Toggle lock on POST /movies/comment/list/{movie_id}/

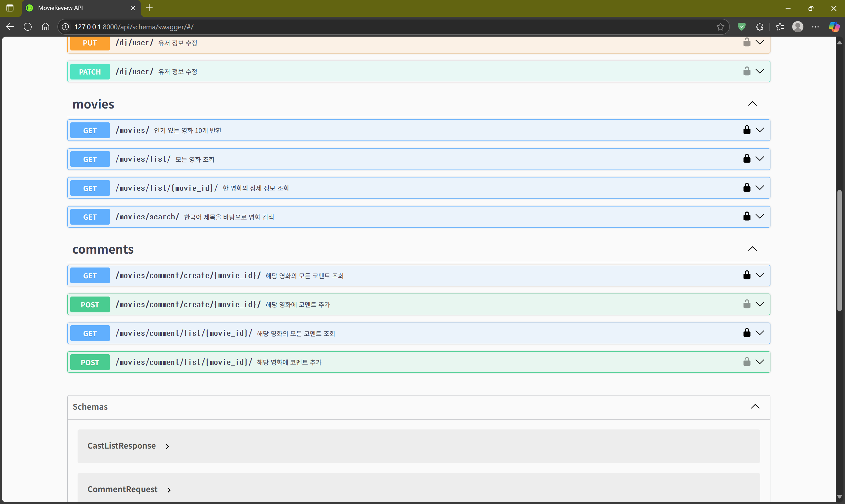click(x=746, y=362)
